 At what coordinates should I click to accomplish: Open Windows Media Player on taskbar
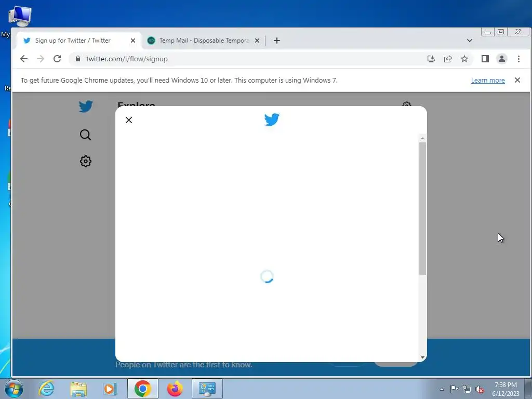(110, 389)
